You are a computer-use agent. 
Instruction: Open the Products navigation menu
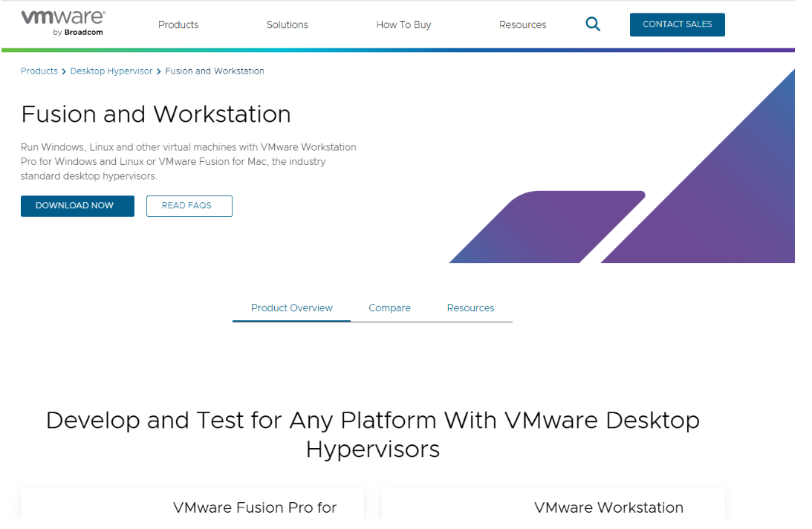point(178,25)
